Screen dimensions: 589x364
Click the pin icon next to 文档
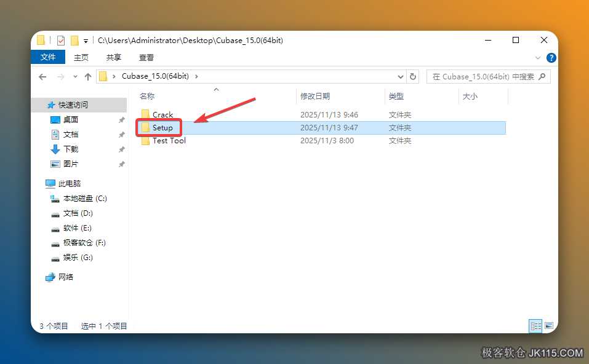point(121,134)
